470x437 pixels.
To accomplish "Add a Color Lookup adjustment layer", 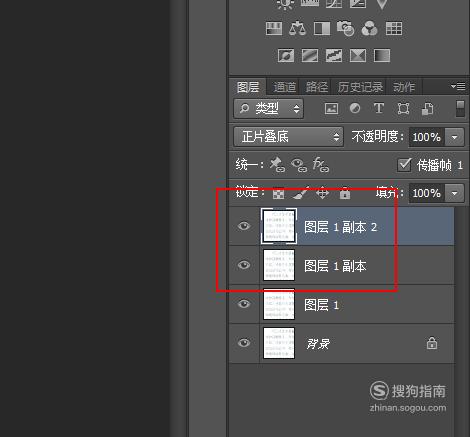I will point(394,29).
